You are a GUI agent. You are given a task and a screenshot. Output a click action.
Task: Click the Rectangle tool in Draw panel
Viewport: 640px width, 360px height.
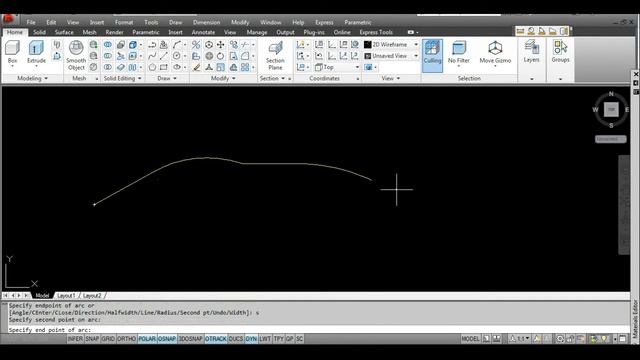(x=164, y=67)
